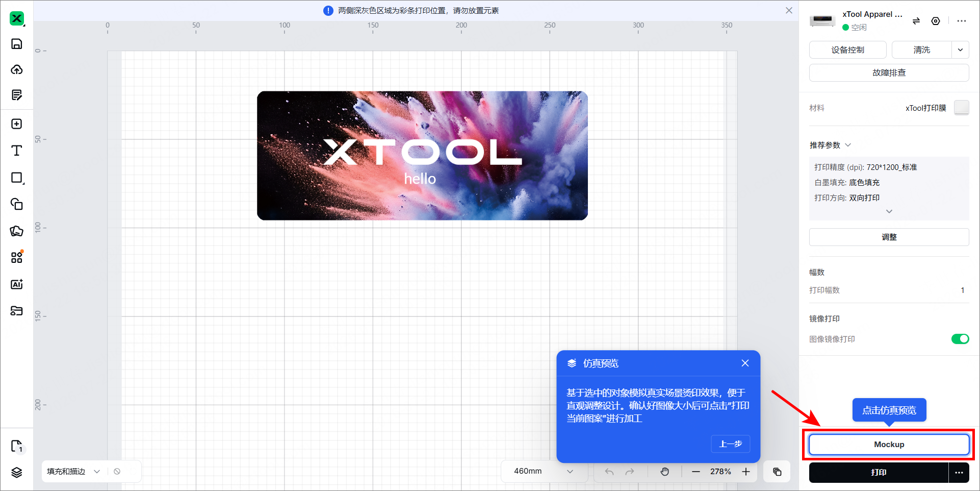Click the 白墨填充: 底色填充 line
Screen dimensions: 980x491
pos(847,183)
